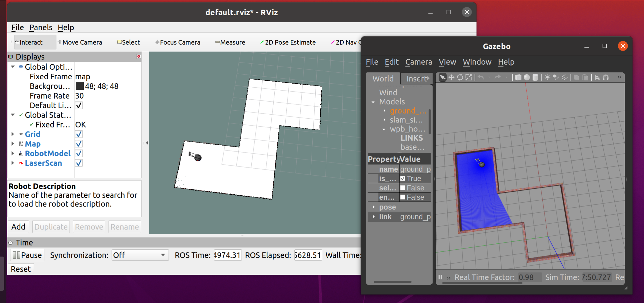This screenshot has height=303, width=644.
Task: Disable the LaserScan display checkbox
Action: point(79,163)
